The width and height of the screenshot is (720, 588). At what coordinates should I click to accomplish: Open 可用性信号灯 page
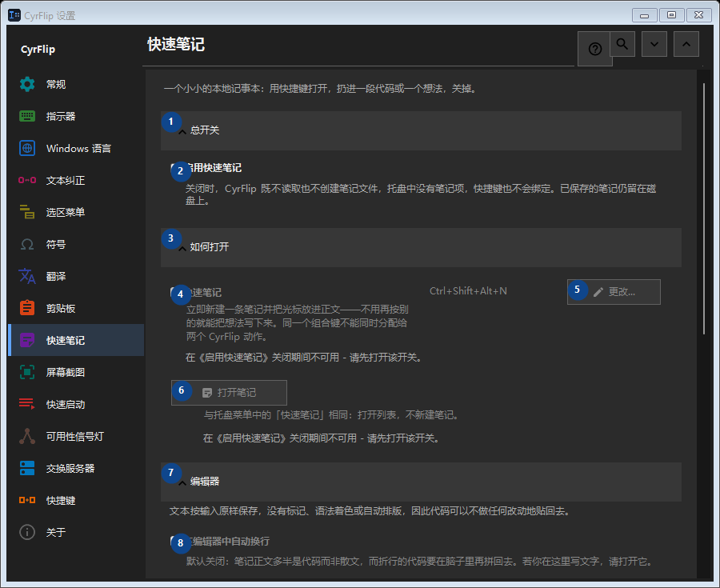pos(76,436)
